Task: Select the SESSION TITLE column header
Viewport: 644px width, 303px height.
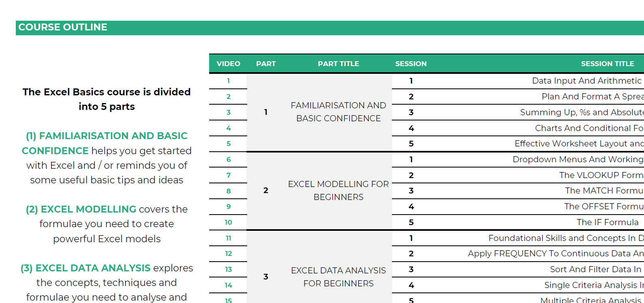Action: point(607,64)
